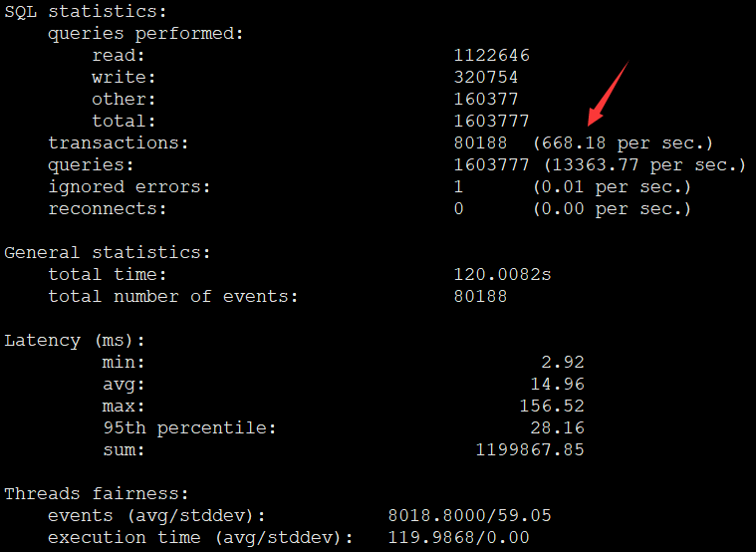Click the 'total:' label under queries performed
The width and height of the screenshot is (756, 552).
coord(124,122)
